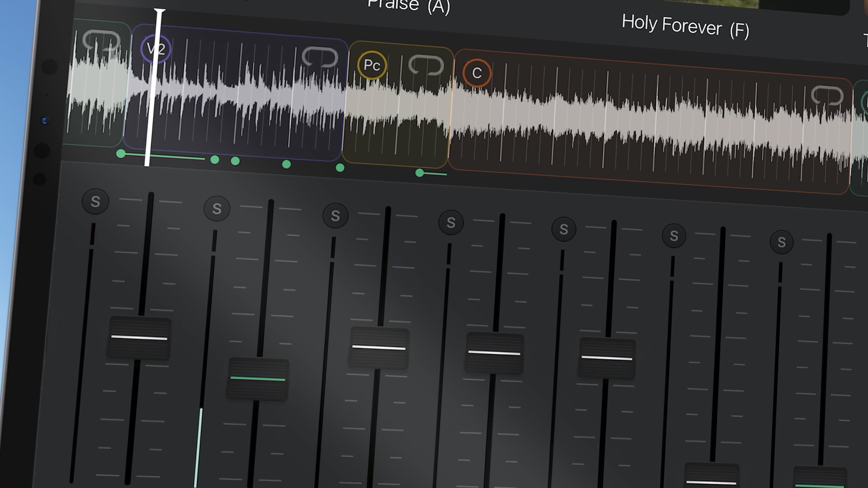Toggle the loop icon in the Pc section
868x488 pixels.
coord(426,65)
